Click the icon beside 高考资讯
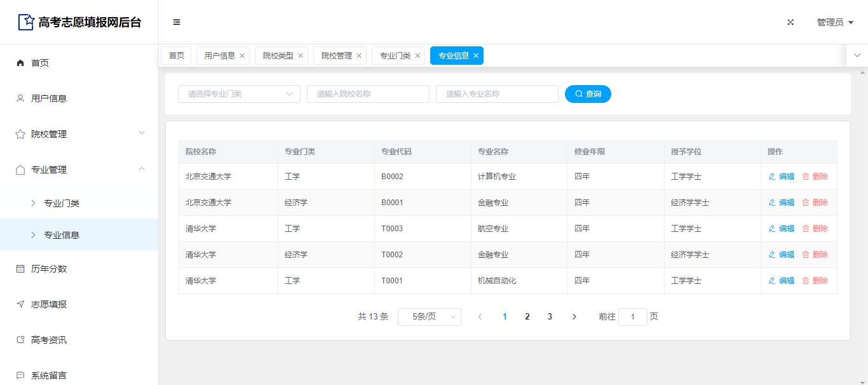The width and height of the screenshot is (868, 385). coord(20,340)
